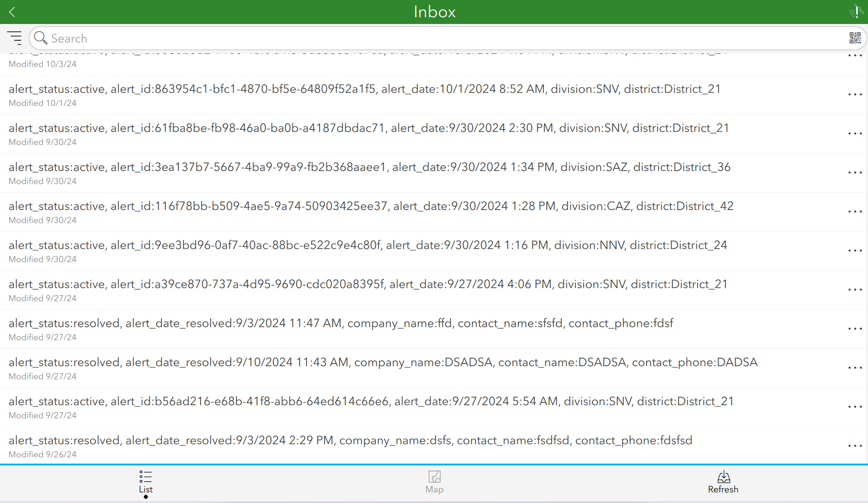Open menu for District_24 NNV alert
Screen dimensions: 868x503
tap(855, 250)
